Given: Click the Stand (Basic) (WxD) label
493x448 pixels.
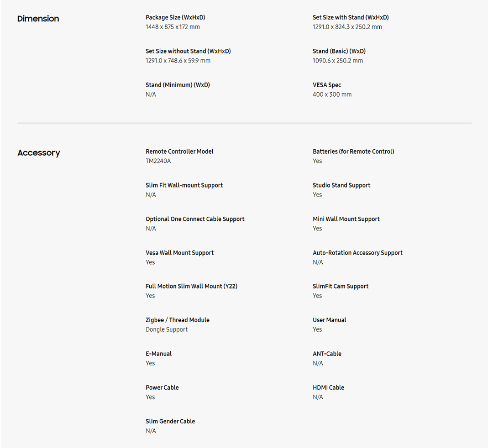Looking at the screenshot, I should point(339,51).
